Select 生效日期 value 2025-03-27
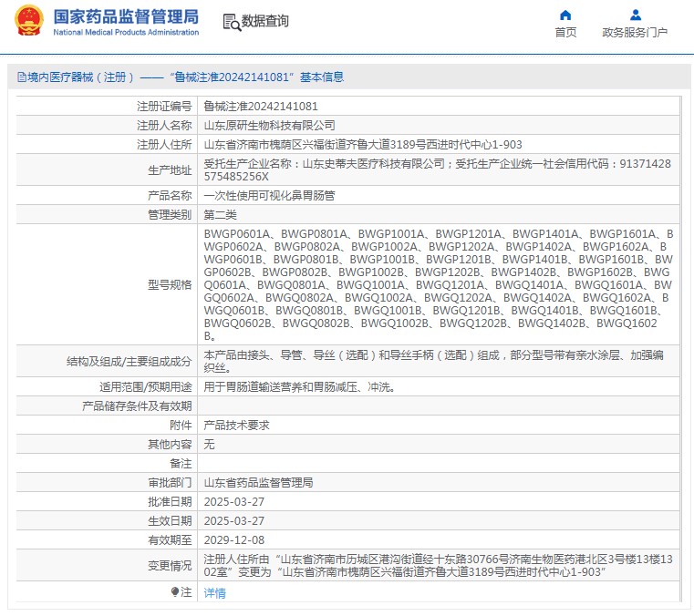This screenshot has width=694, height=616. coord(234,520)
